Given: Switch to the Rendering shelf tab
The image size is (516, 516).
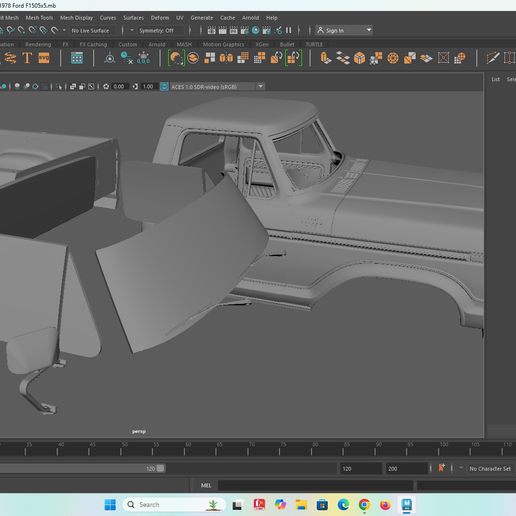Looking at the screenshot, I should 38,44.
